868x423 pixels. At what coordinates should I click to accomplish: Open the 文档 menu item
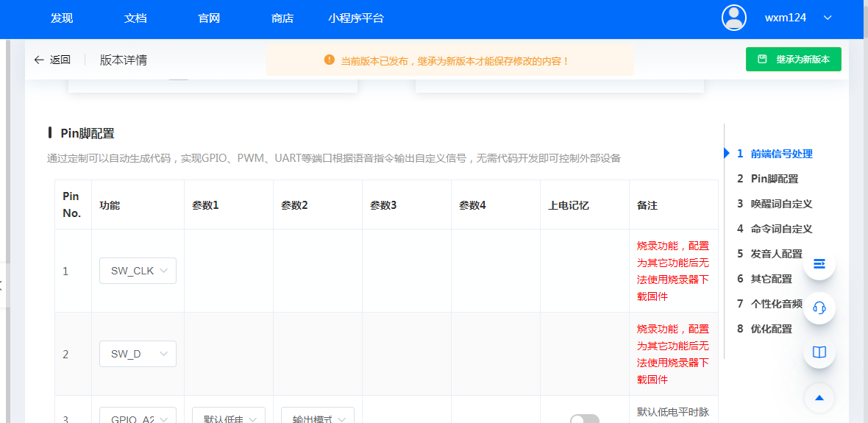(135, 18)
